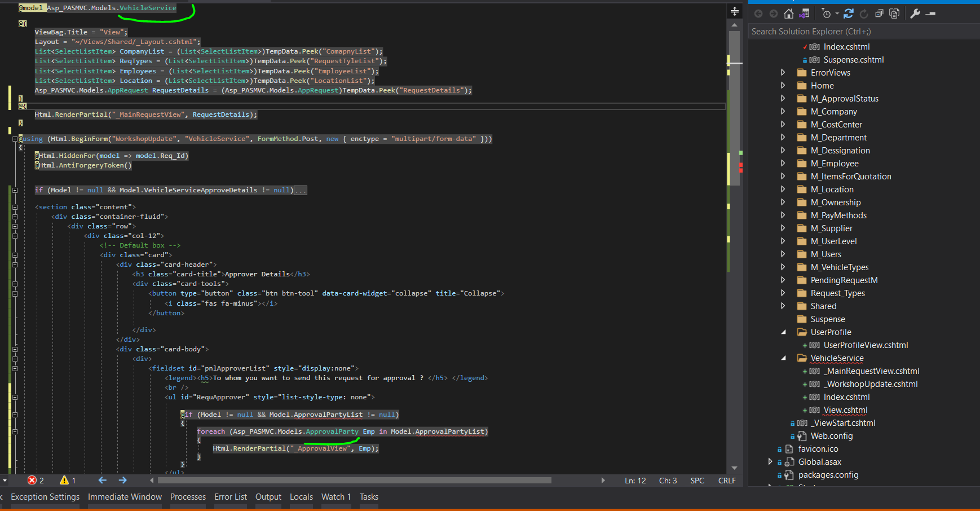980x511 pixels.
Task: Switch to the Error List tab
Action: click(x=231, y=497)
